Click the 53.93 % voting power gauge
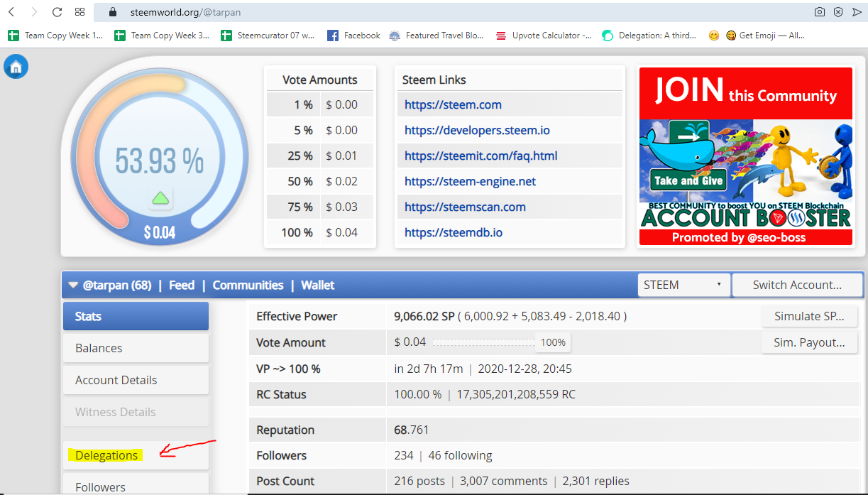 159,161
